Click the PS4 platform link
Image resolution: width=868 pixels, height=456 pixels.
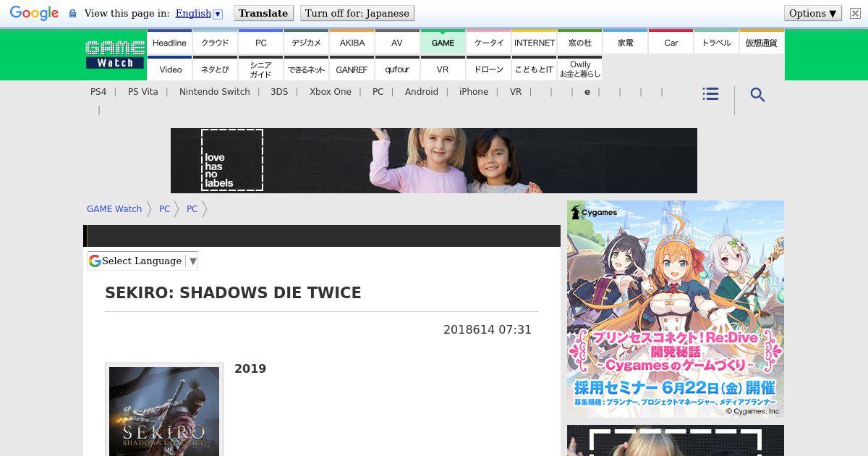click(x=98, y=92)
